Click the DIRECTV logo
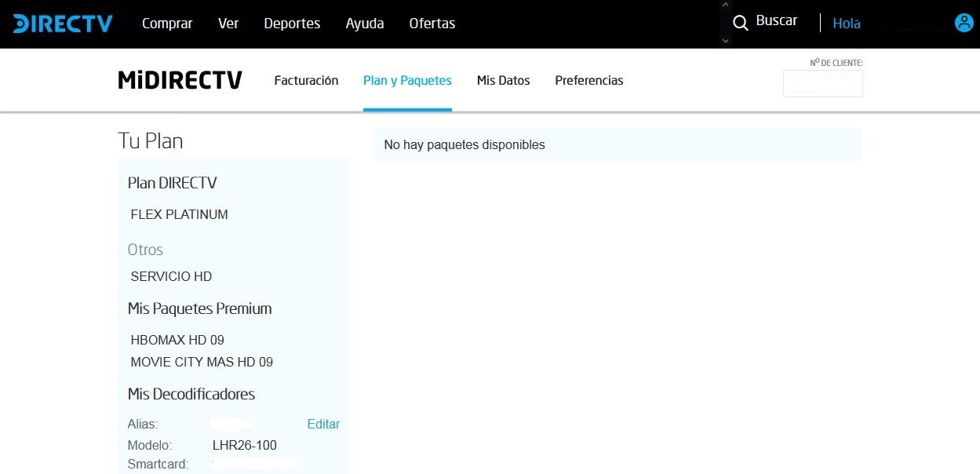Screen dimensions: 980x474 tap(63, 24)
